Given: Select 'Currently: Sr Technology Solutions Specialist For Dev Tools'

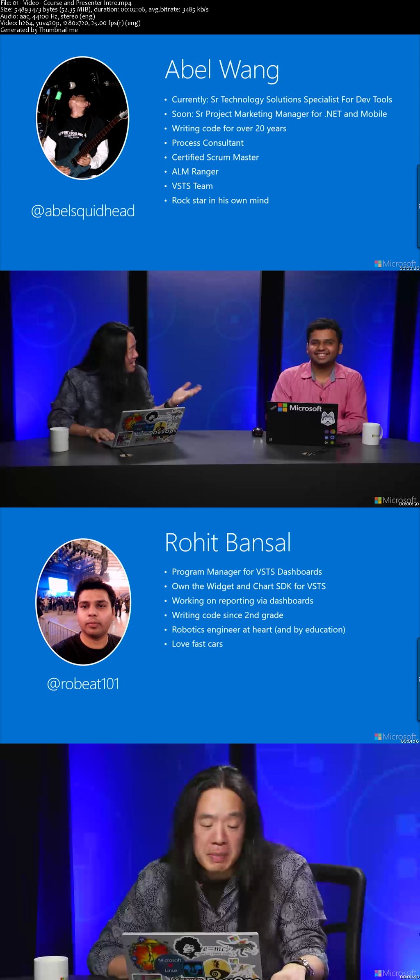Looking at the screenshot, I should (282, 99).
